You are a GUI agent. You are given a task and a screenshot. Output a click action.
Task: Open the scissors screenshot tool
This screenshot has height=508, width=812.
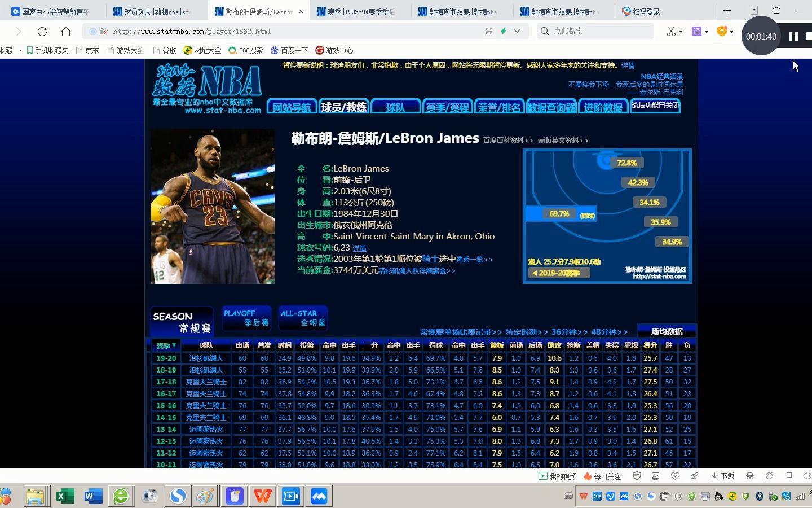point(670,32)
